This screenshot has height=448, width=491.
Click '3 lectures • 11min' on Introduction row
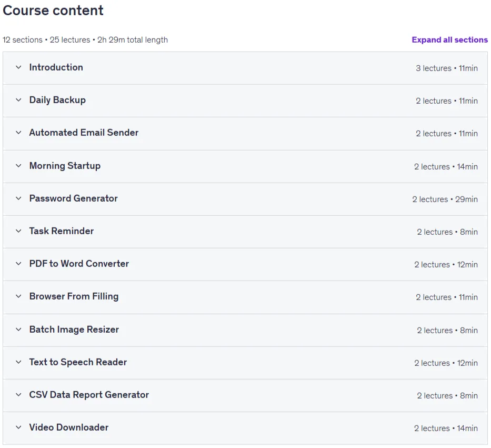(x=447, y=68)
